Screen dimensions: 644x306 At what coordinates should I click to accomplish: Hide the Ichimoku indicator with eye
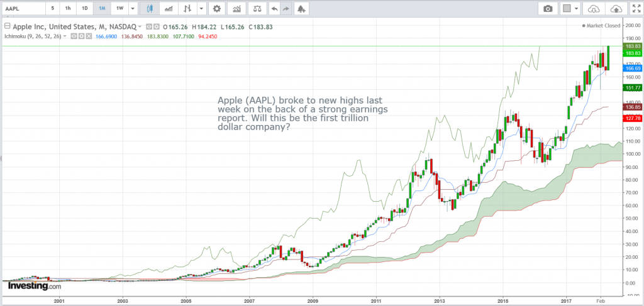(x=74, y=36)
